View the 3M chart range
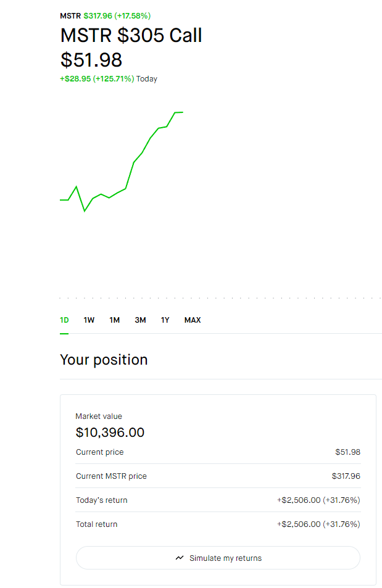Viewport: 382px width, 588px height. click(140, 320)
